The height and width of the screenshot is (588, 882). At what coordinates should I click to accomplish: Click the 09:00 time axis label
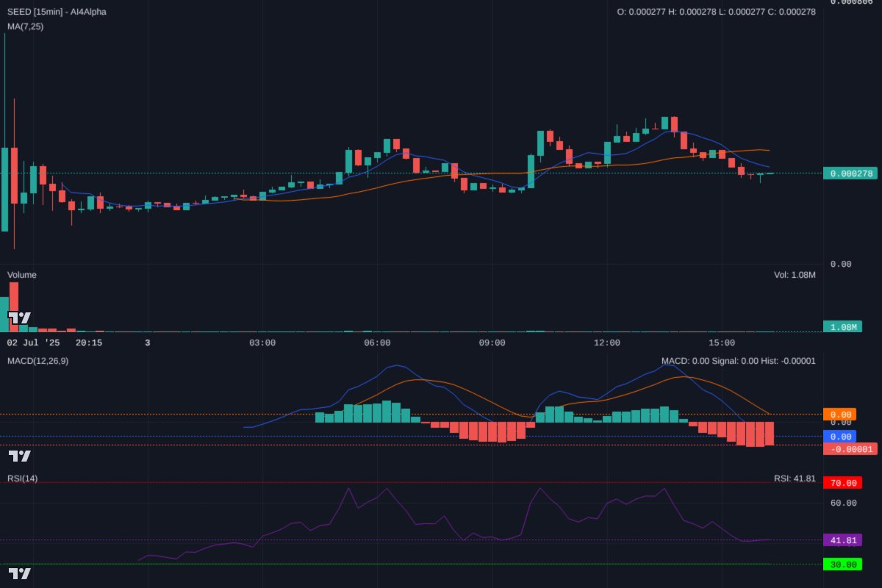492,343
